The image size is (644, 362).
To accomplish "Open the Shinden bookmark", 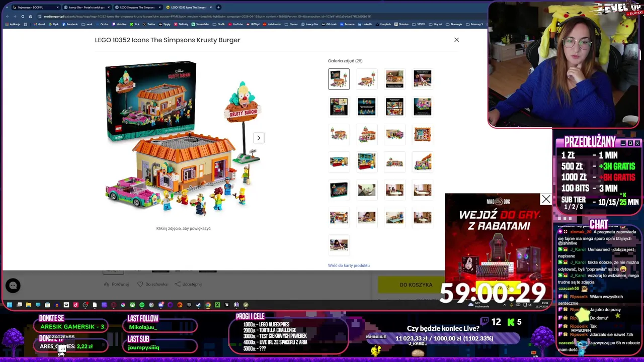I will [401, 24].
